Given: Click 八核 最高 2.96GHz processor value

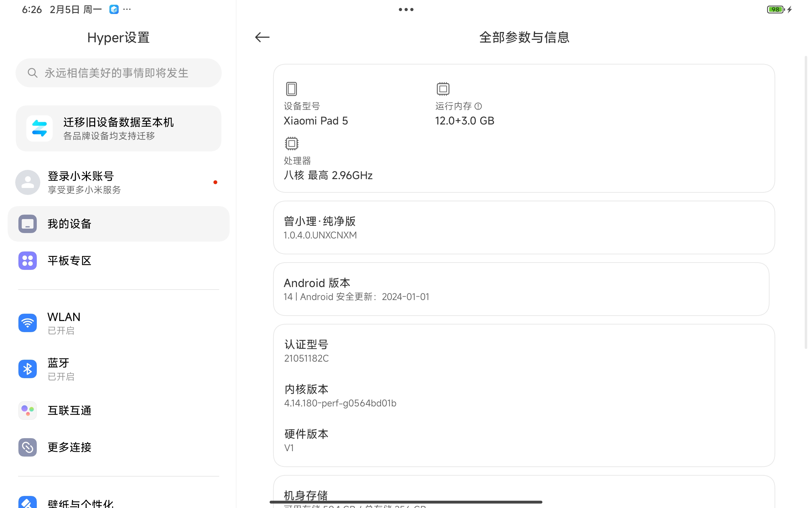Looking at the screenshot, I should pos(328,175).
